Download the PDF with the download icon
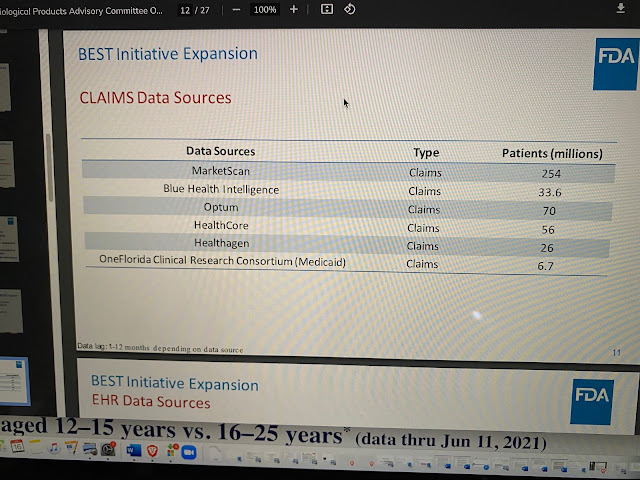640x480 pixels. pyautogui.click(x=620, y=8)
